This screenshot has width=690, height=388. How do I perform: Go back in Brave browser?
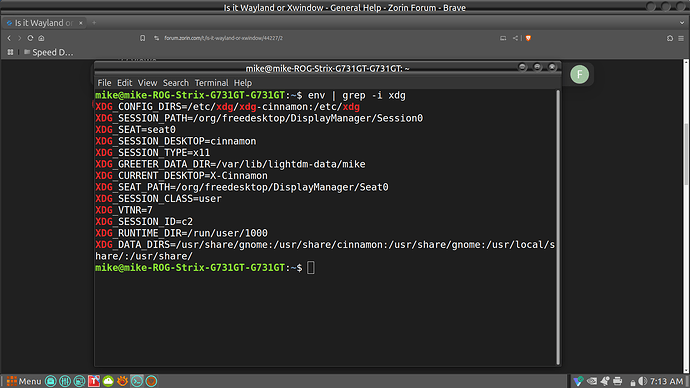9,38
